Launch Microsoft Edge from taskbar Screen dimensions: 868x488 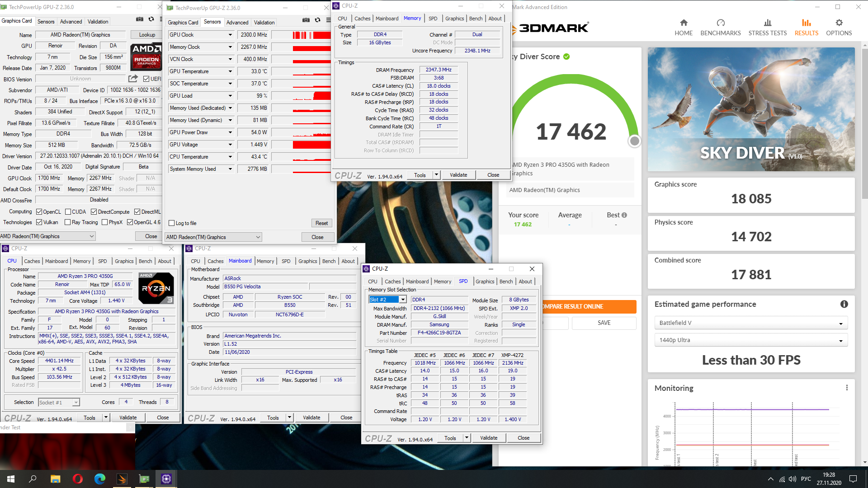point(99,479)
